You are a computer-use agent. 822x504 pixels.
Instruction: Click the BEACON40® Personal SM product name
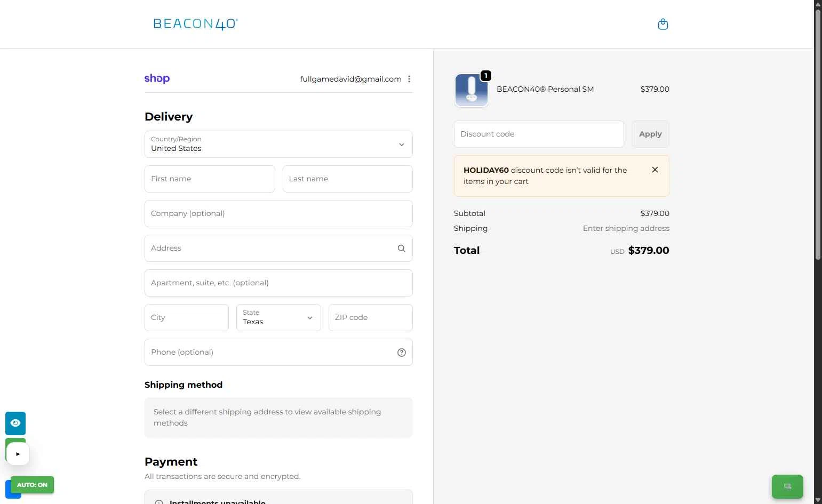coord(545,89)
